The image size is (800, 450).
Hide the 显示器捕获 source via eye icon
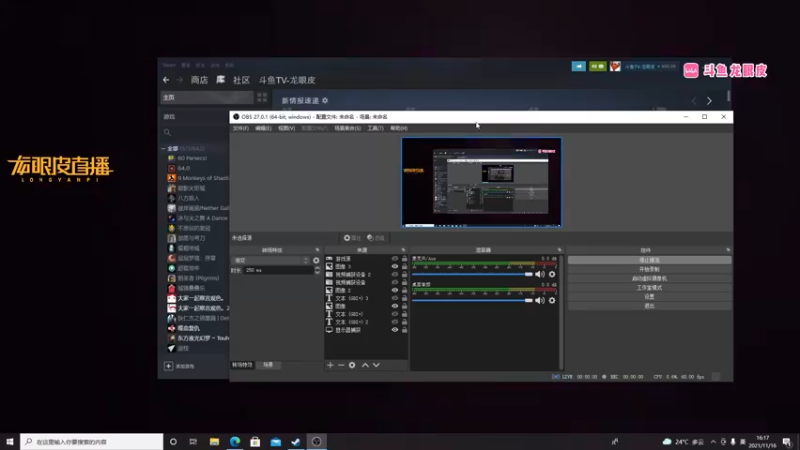pyautogui.click(x=394, y=330)
